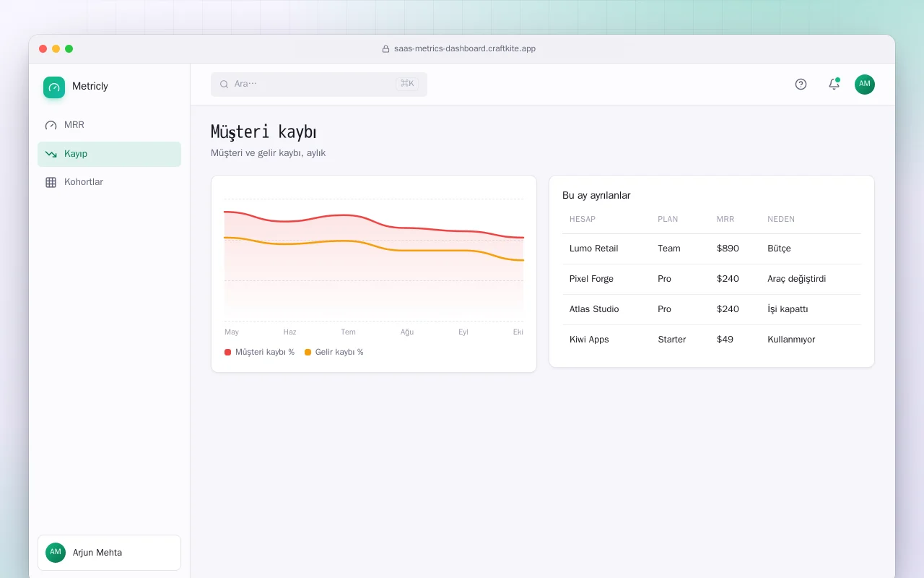Click the ⌘K shortcut badge
924x578 pixels.
(x=407, y=84)
